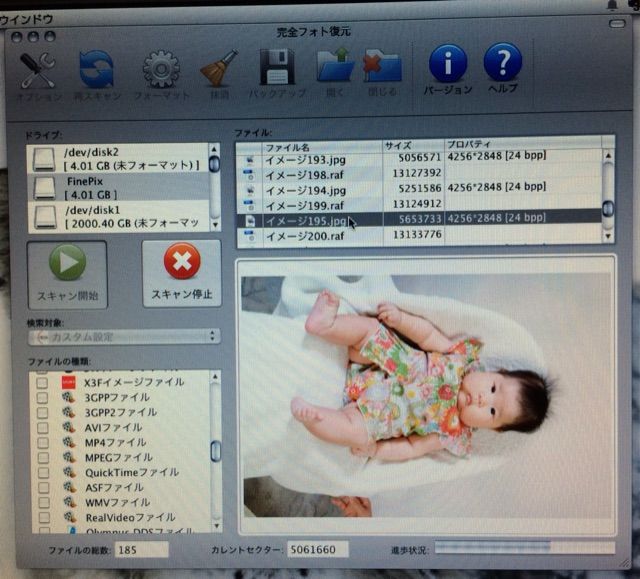This screenshot has width=640, height=579.
Task: Select file row イメージ195.jpg
Action: (420, 220)
